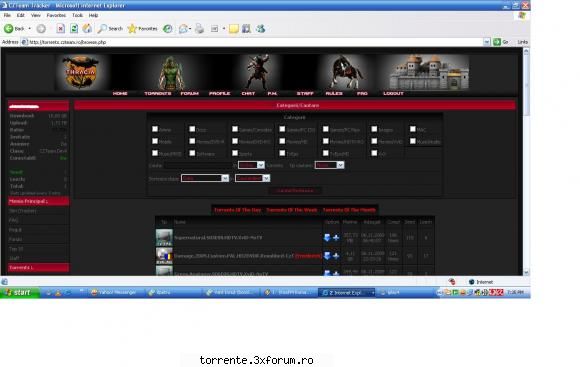
Task: Download the Supernatural torrent via blue arrow icon
Action: [x=327, y=238]
